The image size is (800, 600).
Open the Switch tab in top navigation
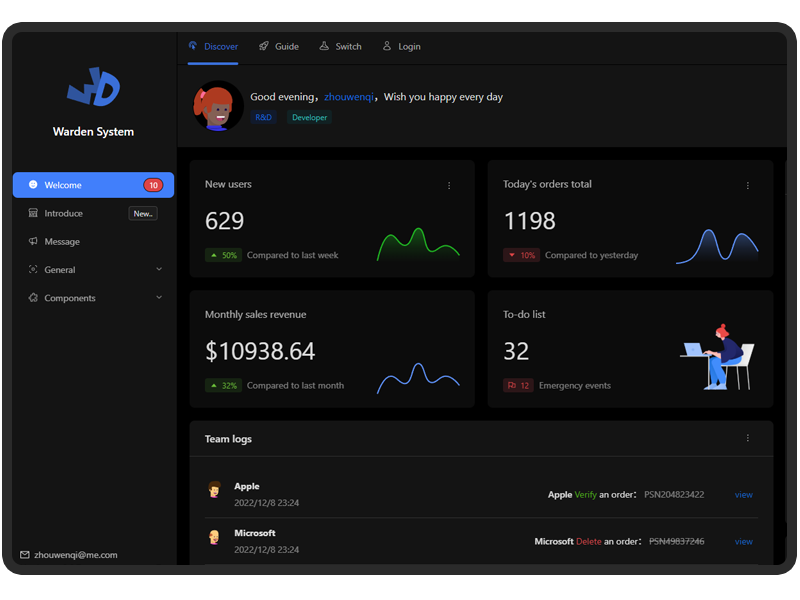(341, 47)
